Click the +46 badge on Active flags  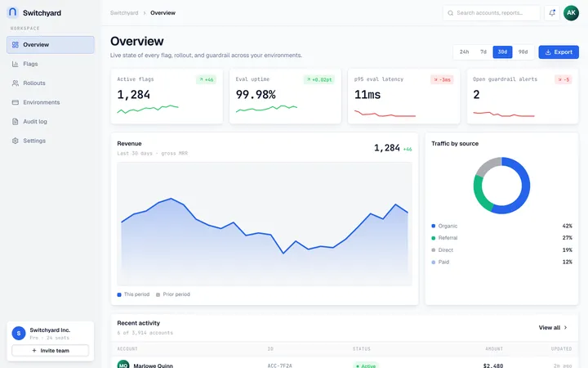pos(207,79)
